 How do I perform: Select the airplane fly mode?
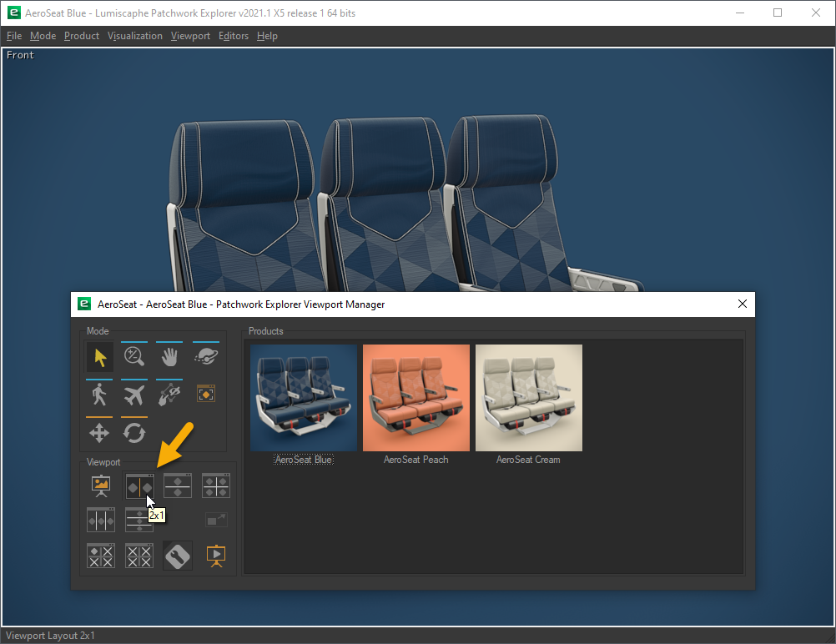coord(134,395)
